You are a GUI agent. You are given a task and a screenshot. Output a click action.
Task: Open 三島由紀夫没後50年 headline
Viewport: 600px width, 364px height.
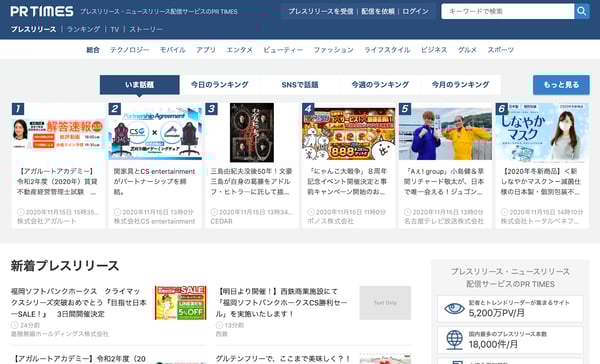tap(251, 181)
